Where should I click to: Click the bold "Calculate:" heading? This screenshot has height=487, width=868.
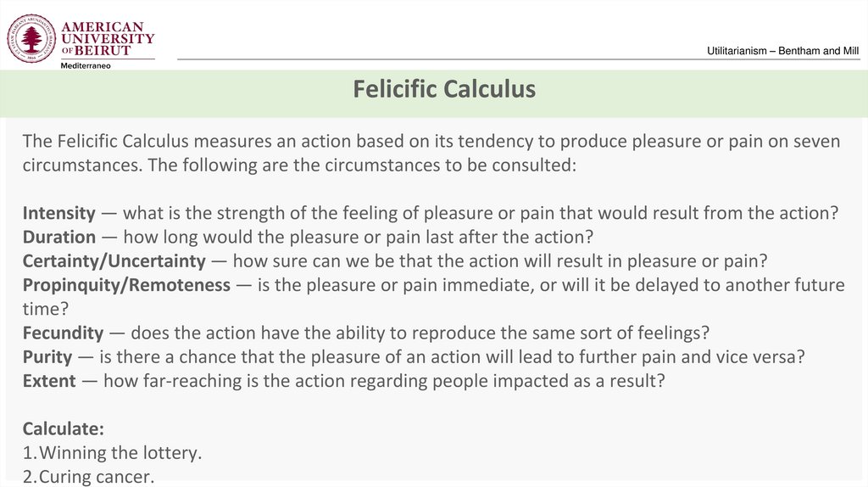[x=64, y=428]
